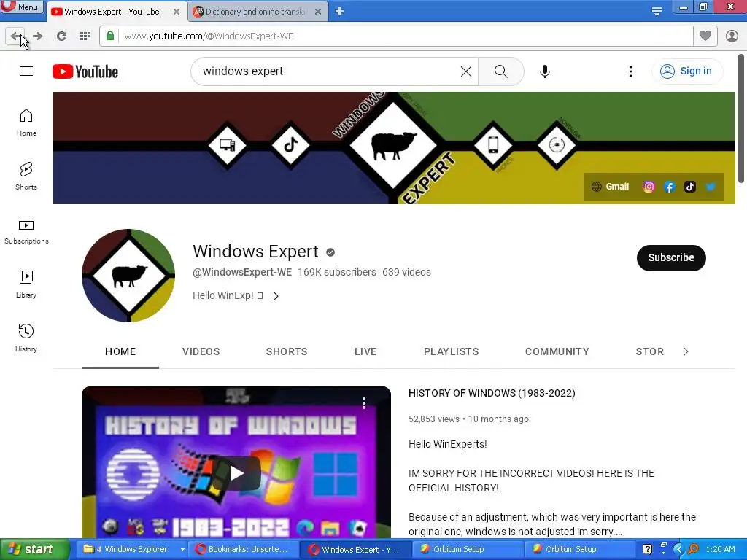
Task: Run search with magnifier button
Action: (500, 71)
